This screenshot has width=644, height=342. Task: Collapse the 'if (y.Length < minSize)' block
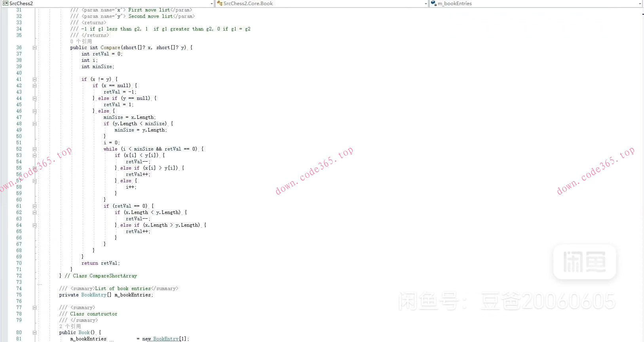(x=34, y=124)
